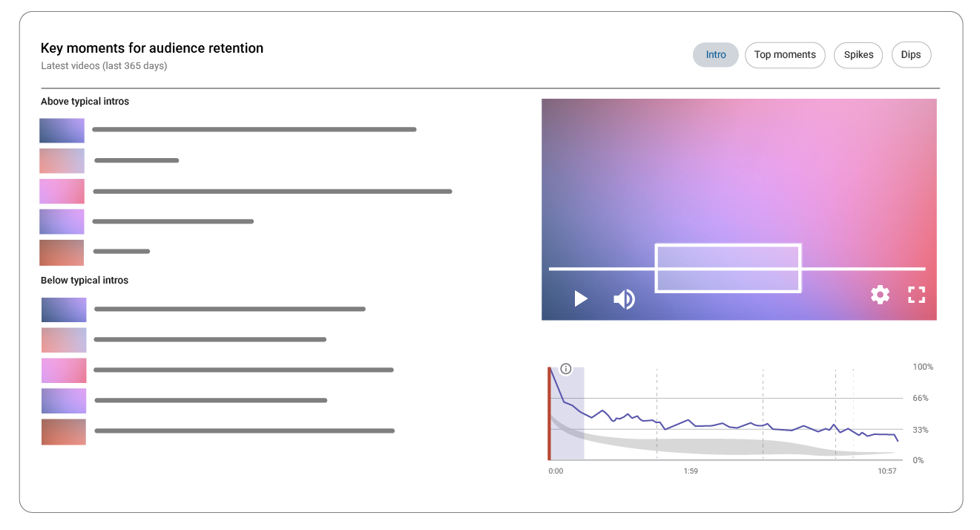
Task: Mute the video with the speaker icon
Action: [x=624, y=299]
